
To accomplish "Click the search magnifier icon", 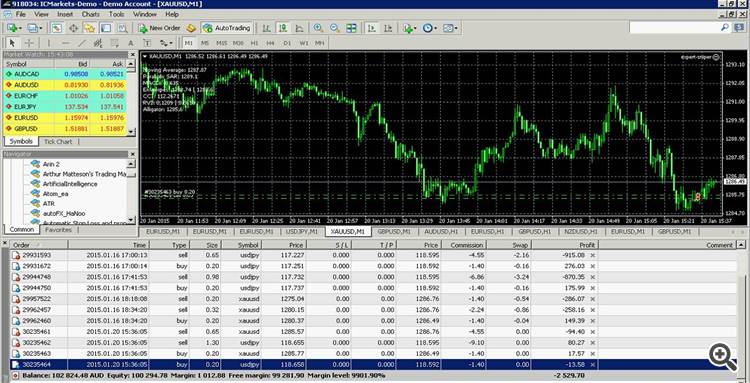I will (725, 28).
